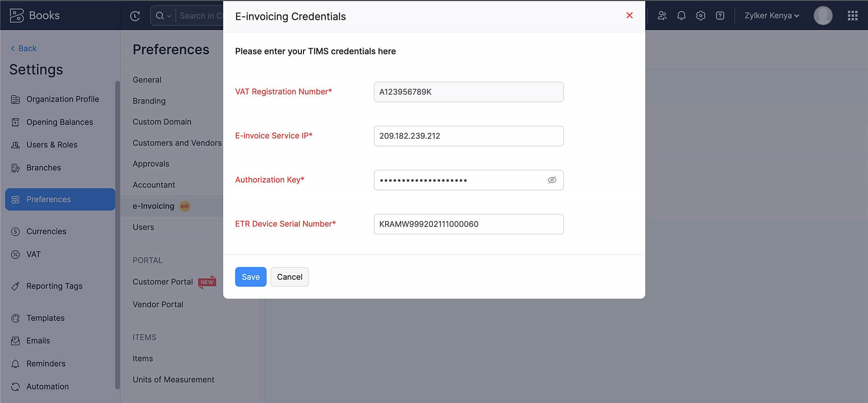Open the apps grid launcher
868x403 pixels.
click(x=852, y=16)
